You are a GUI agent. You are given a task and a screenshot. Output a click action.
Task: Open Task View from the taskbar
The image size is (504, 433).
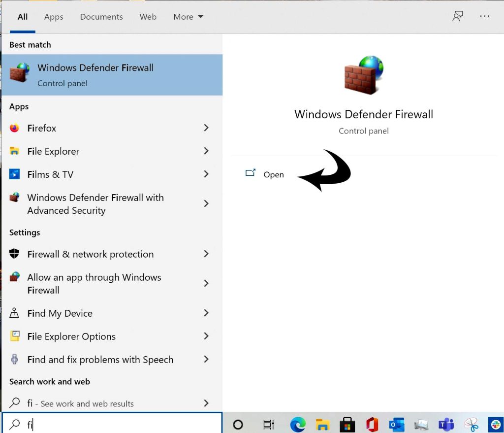268,425
